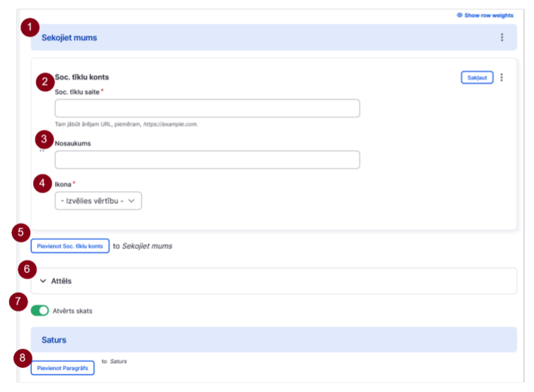Click the drag handle dots near Nosaukums
This screenshot has width=534, height=392.
tap(42, 151)
